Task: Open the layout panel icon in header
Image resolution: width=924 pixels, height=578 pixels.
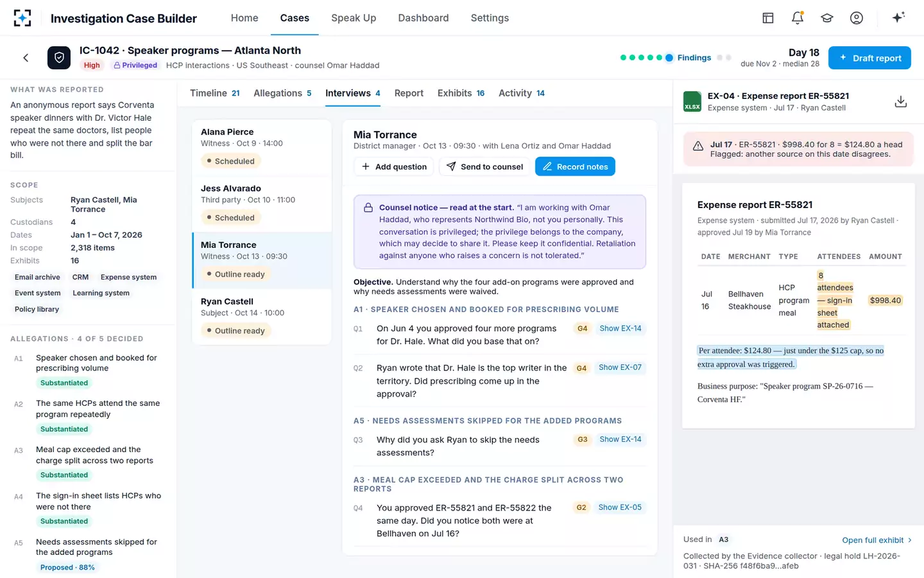Action: (x=768, y=18)
